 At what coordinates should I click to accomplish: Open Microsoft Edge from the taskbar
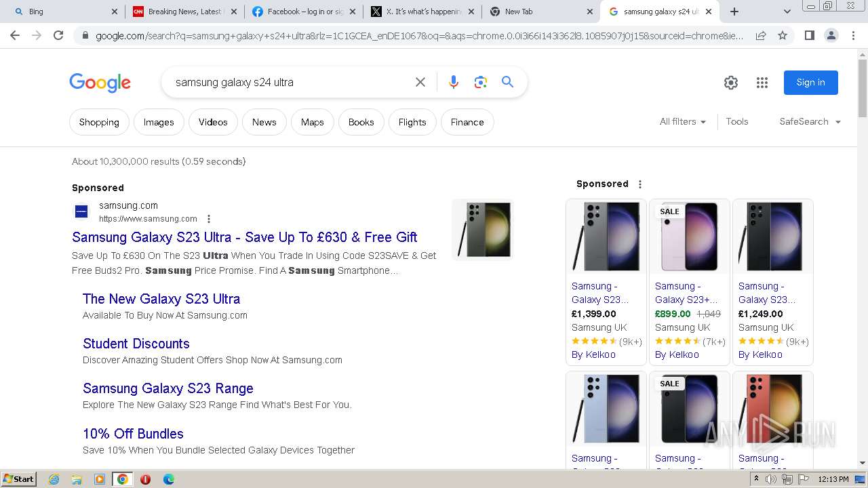168,479
